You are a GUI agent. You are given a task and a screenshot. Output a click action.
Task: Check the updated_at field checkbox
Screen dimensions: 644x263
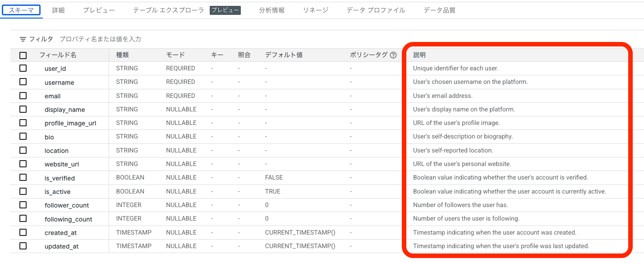pos(23,246)
